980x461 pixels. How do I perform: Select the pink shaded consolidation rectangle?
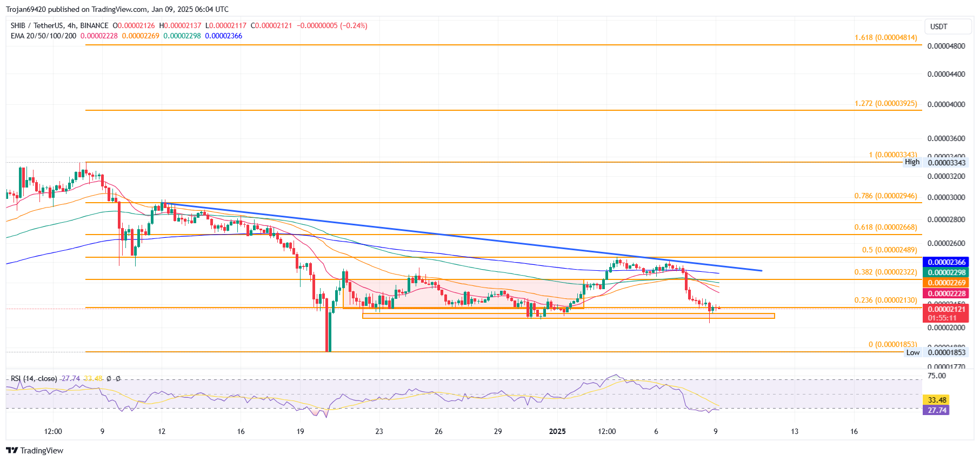pyautogui.click(x=463, y=293)
